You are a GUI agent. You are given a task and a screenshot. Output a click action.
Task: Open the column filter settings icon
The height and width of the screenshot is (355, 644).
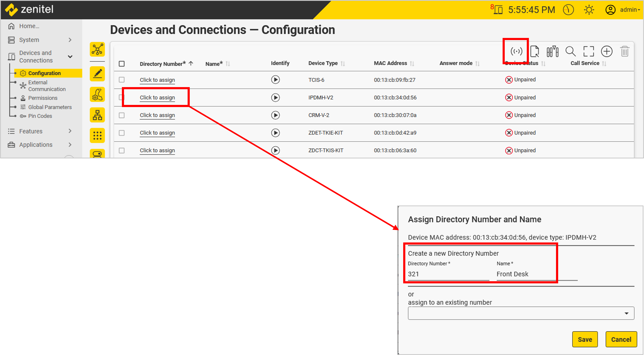[552, 52]
